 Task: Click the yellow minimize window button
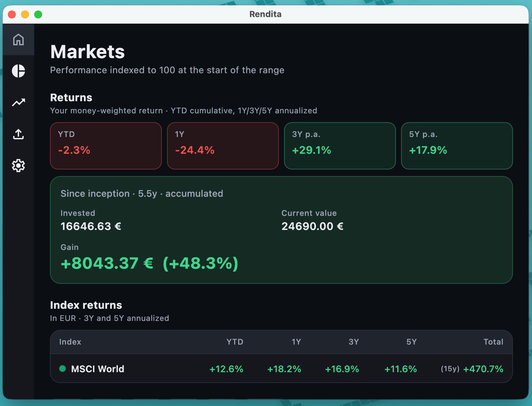pyautogui.click(x=25, y=14)
